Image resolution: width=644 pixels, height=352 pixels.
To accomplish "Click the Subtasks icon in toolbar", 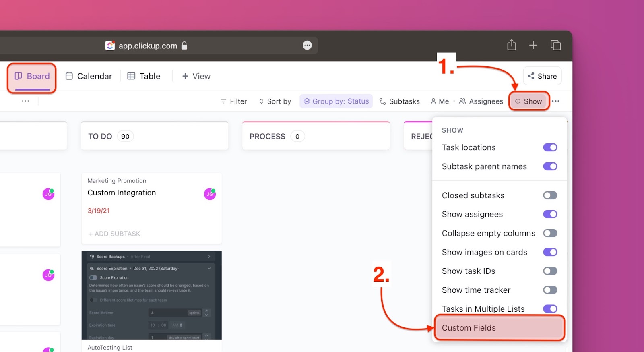I will 383,101.
